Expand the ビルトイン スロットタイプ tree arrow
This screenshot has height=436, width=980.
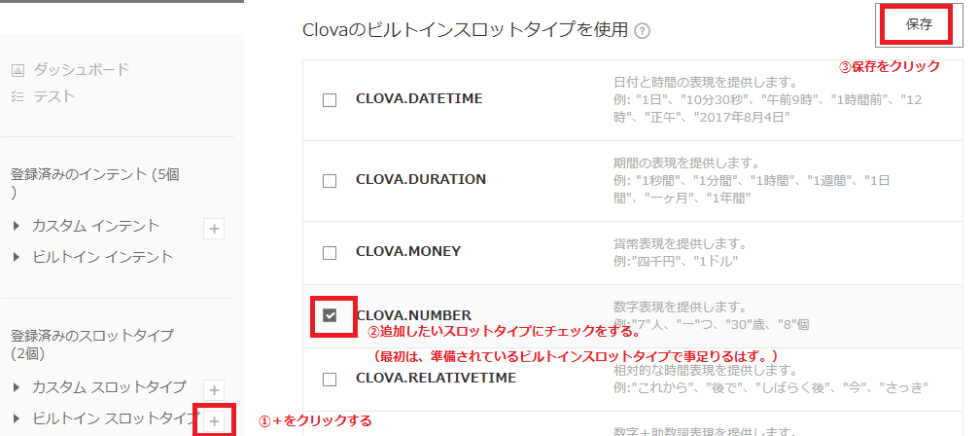17,418
